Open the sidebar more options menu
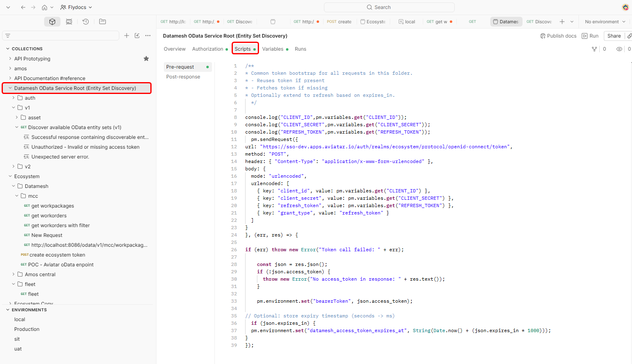Image resolution: width=632 pixels, height=364 pixels. (148, 36)
